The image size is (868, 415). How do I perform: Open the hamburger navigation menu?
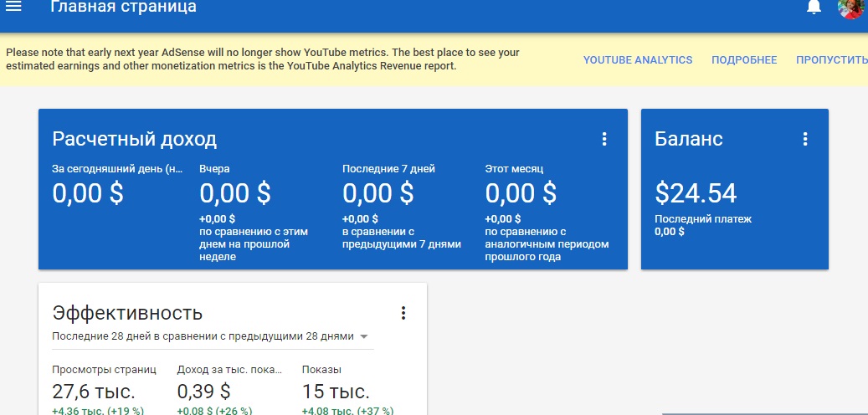[14, 7]
